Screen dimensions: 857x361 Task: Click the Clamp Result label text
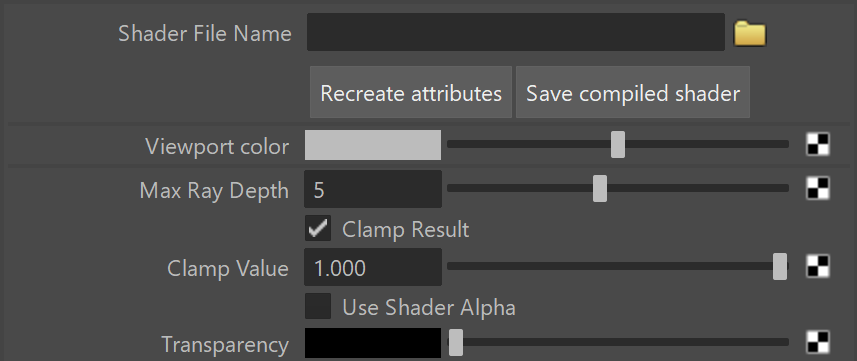click(x=406, y=229)
